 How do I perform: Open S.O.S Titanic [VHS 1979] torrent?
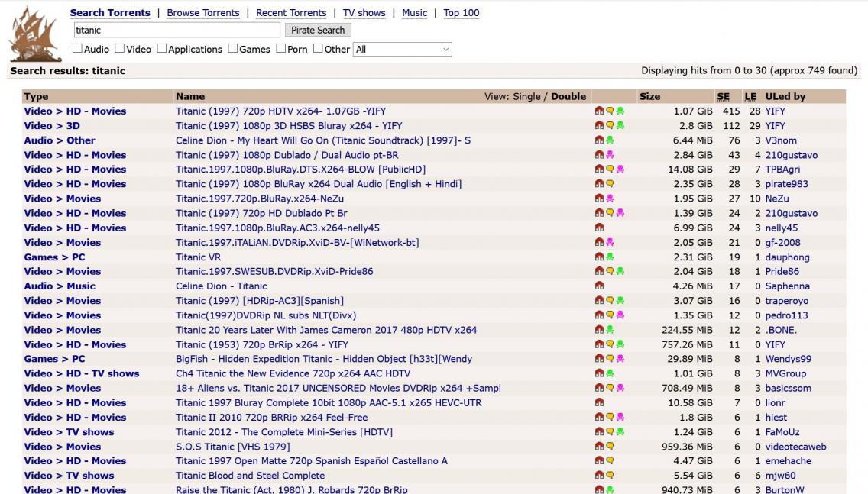tap(232, 447)
